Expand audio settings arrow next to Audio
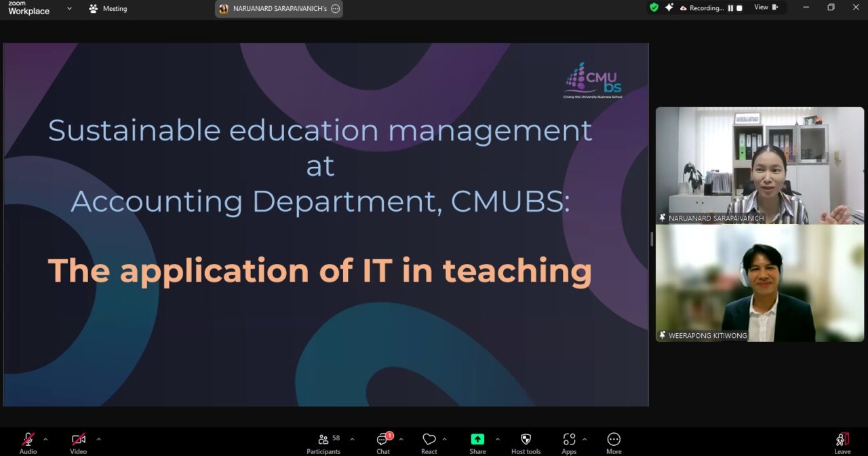 (45, 439)
